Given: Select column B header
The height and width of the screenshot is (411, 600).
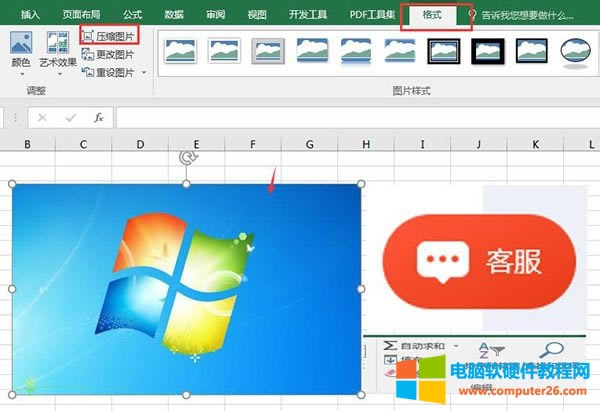Looking at the screenshot, I should [x=28, y=144].
